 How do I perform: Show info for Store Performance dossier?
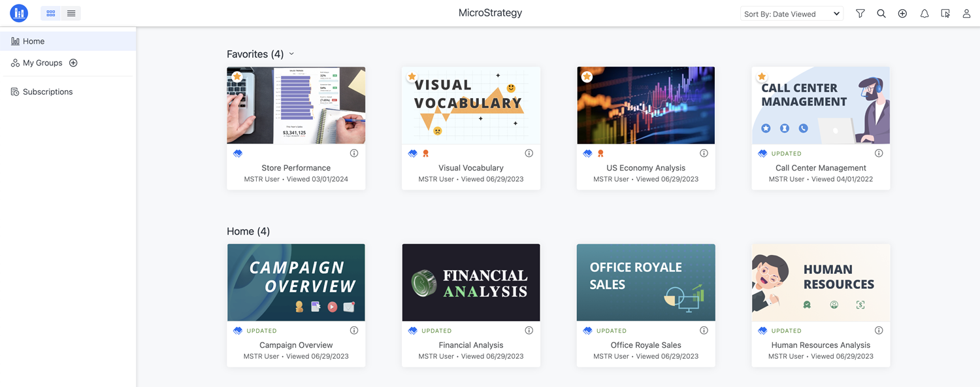pyautogui.click(x=354, y=154)
